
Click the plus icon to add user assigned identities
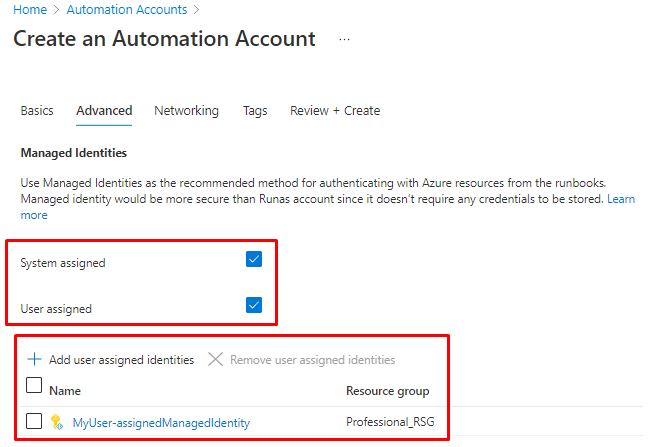(35, 359)
